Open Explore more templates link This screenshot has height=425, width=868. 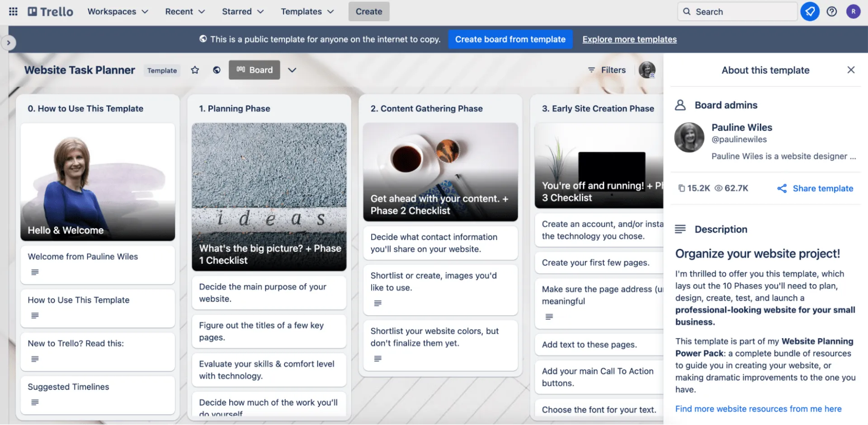(x=629, y=39)
